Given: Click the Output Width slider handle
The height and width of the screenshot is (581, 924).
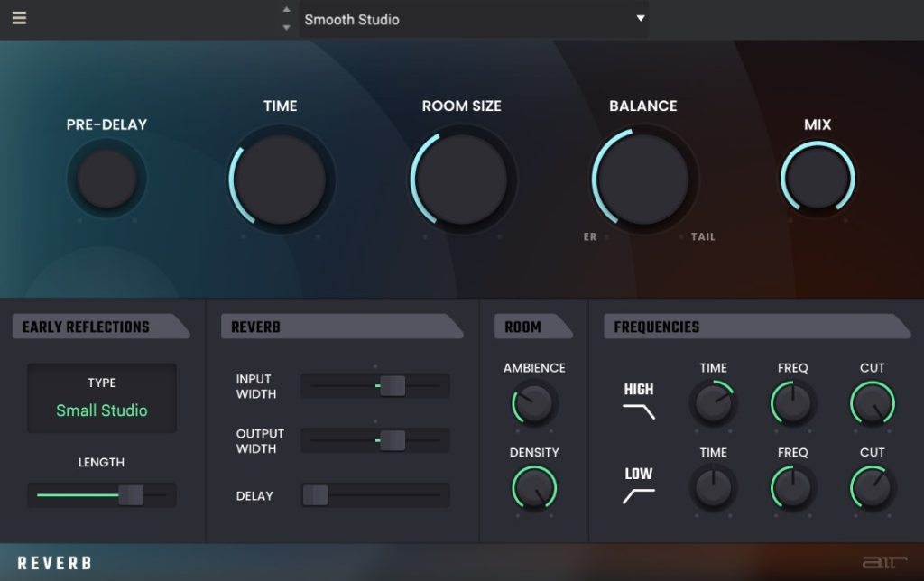Looking at the screenshot, I should pos(393,440).
